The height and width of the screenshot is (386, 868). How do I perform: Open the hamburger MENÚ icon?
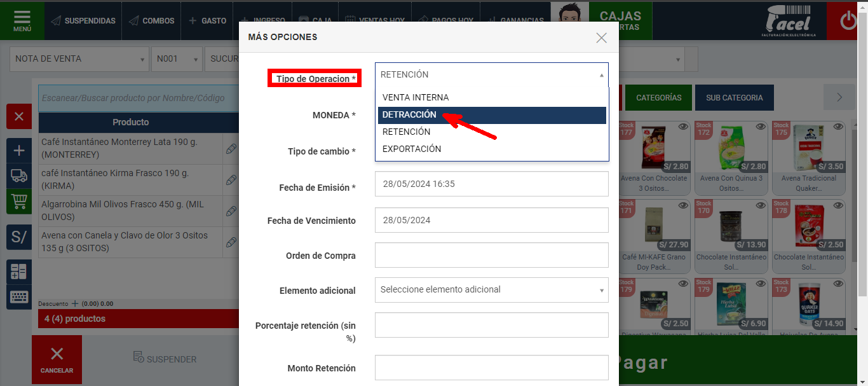[x=22, y=20]
